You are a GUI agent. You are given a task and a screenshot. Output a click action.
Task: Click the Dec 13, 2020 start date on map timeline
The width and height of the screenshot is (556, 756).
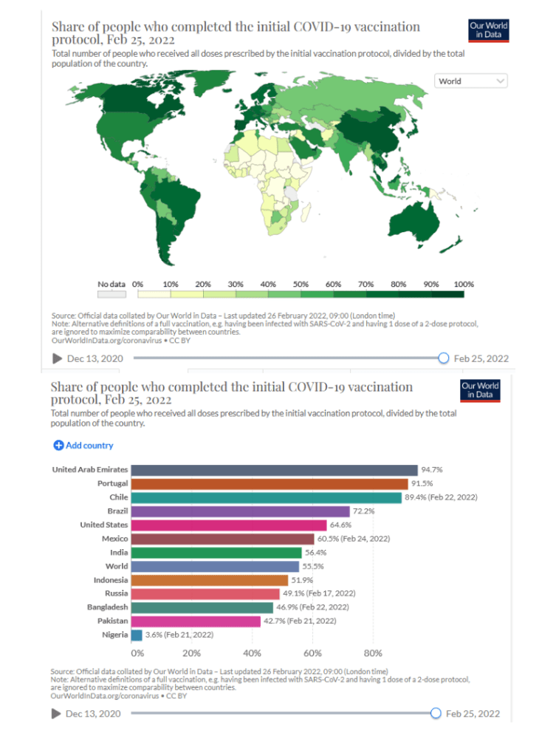94,358
